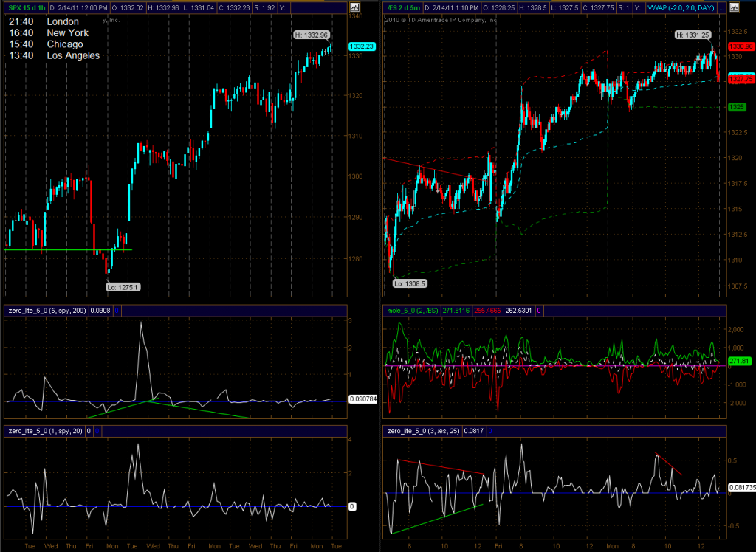Select the zero_lite_5_0 (1, spy, 20) study title
The width and height of the screenshot is (756, 552).
tap(44, 430)
